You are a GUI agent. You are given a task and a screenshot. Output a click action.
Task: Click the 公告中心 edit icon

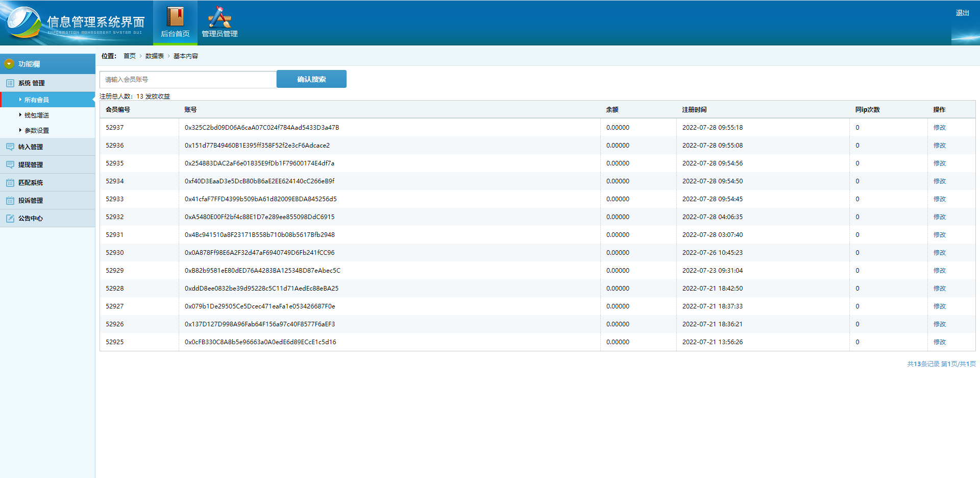10,219
